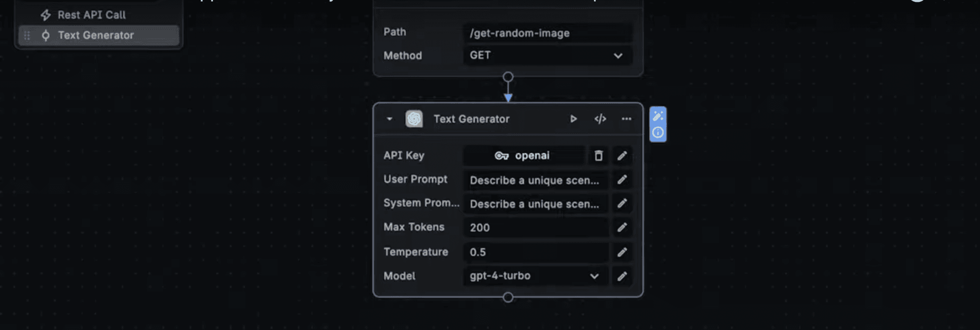This screenshot has height=330, width=980.
Task: Click the pencil icon beside the Model field
Action: coord(622,276)
